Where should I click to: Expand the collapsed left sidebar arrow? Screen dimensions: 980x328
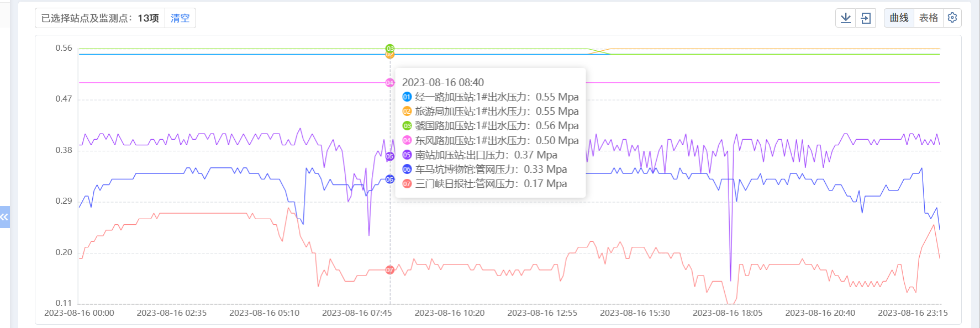[x=4, y=217]
